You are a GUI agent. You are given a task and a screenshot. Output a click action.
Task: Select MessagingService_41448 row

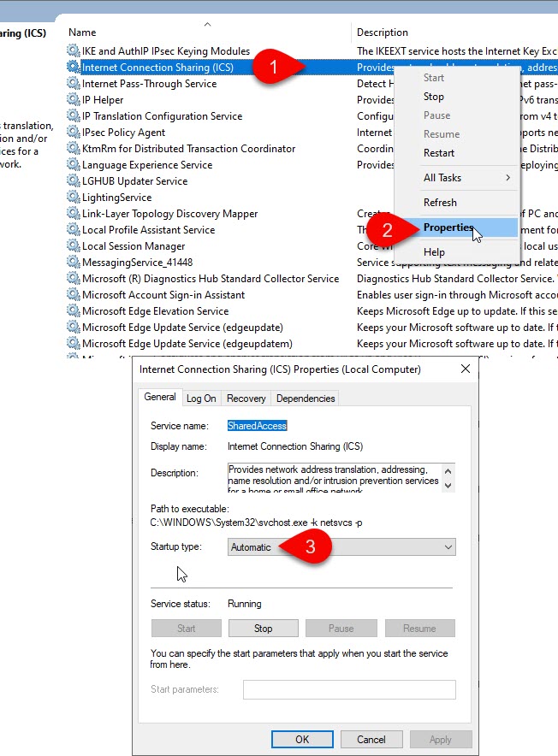(137, 263)
